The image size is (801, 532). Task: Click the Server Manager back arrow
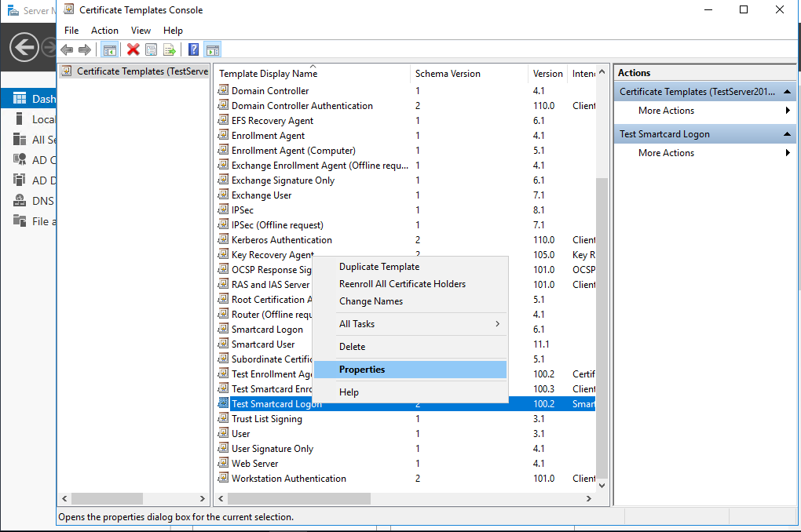24,48
